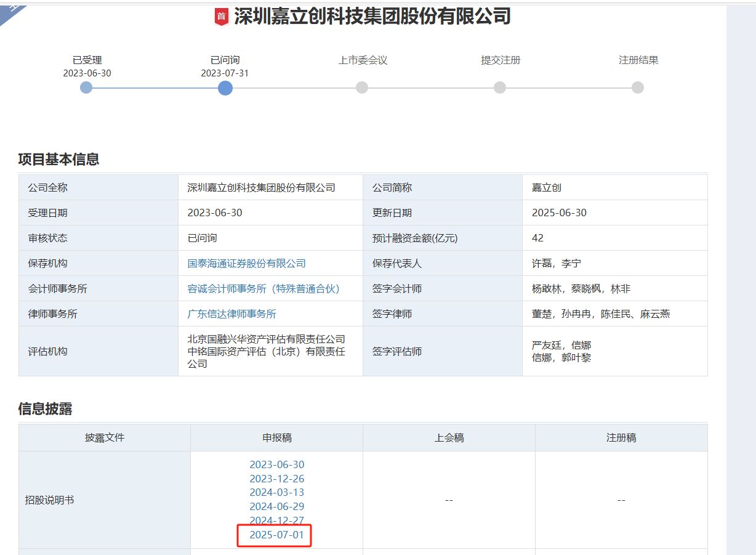This screenshot has width=756, height=555.
Task: Click the highlighted 已问询 step circle
Action: tap(225, 87)
